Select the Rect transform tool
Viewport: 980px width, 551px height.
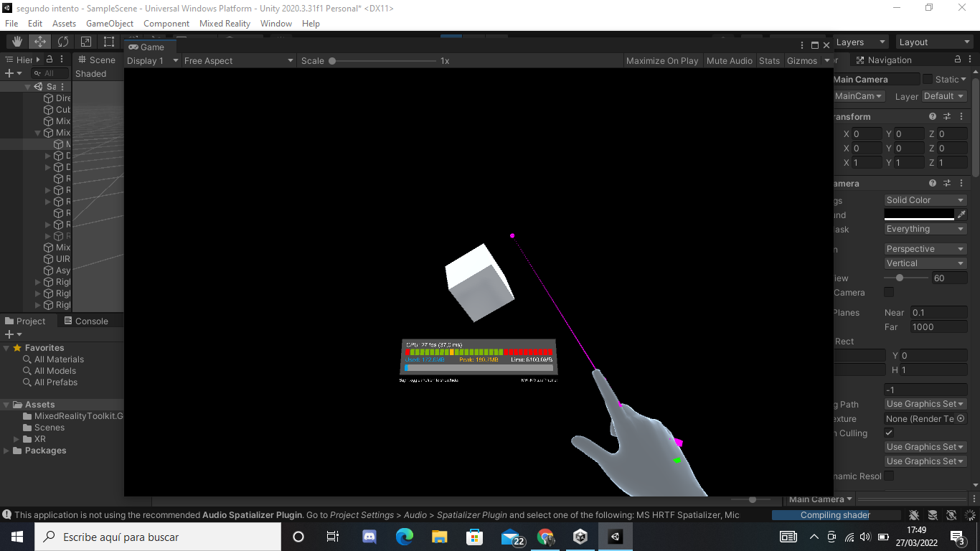(x=109, y=42)
